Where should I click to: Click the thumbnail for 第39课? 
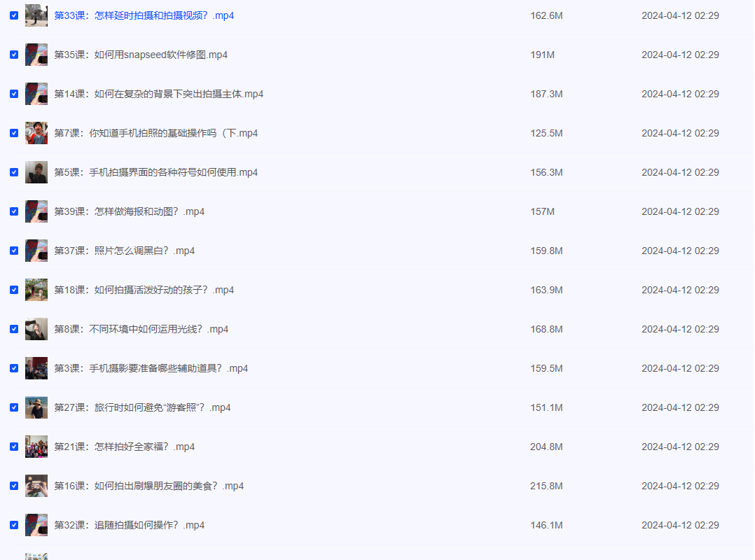coord(36,211)
